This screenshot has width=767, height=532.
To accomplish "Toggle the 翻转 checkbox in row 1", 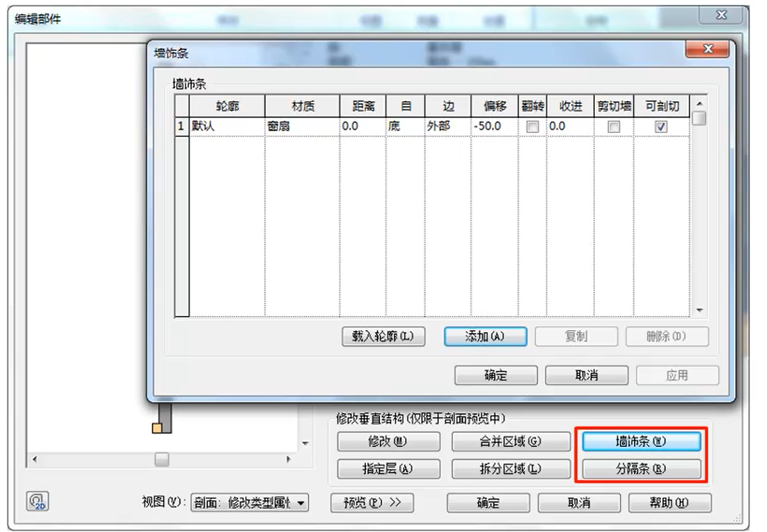I will [x=533, y=126].
